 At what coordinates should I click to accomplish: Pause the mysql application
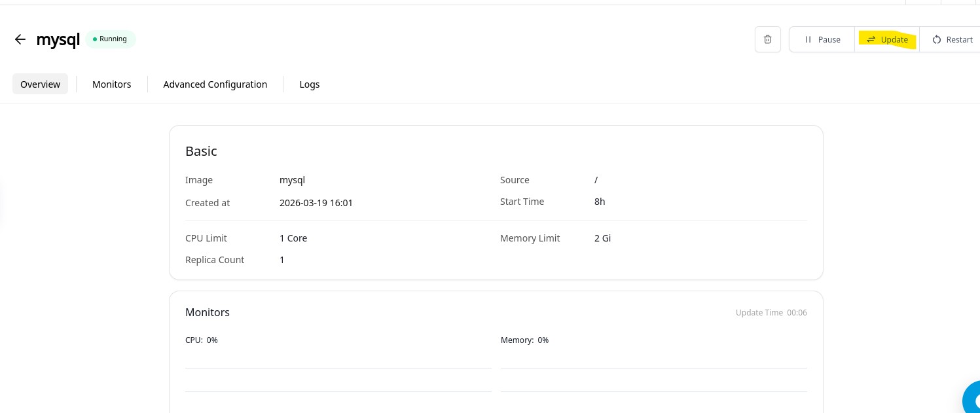point(822,39)
